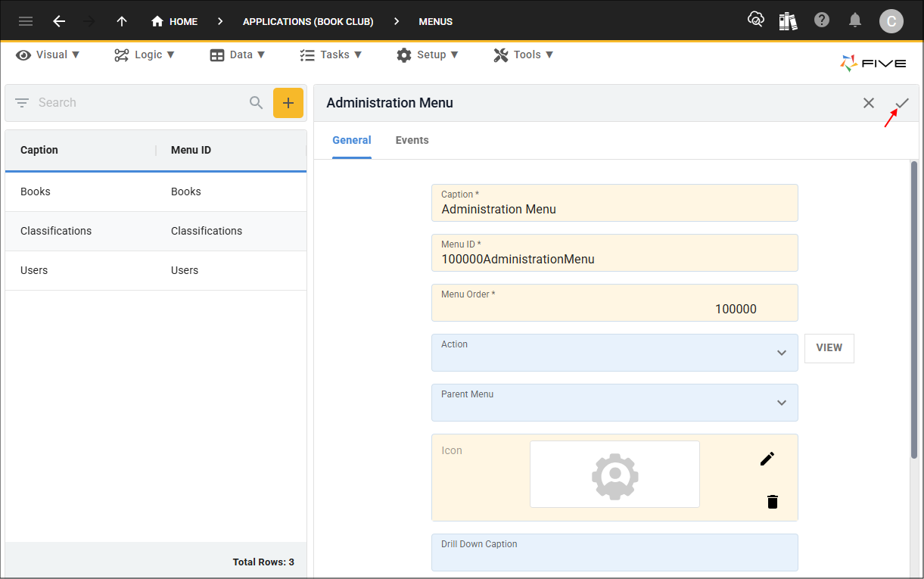This screenshot has width=924, height=579.
Task: Open notifications bell
Action: coord(855,20)
